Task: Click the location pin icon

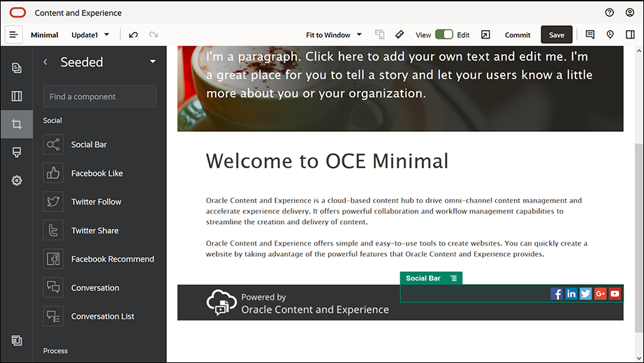Action: click(610, 35)
